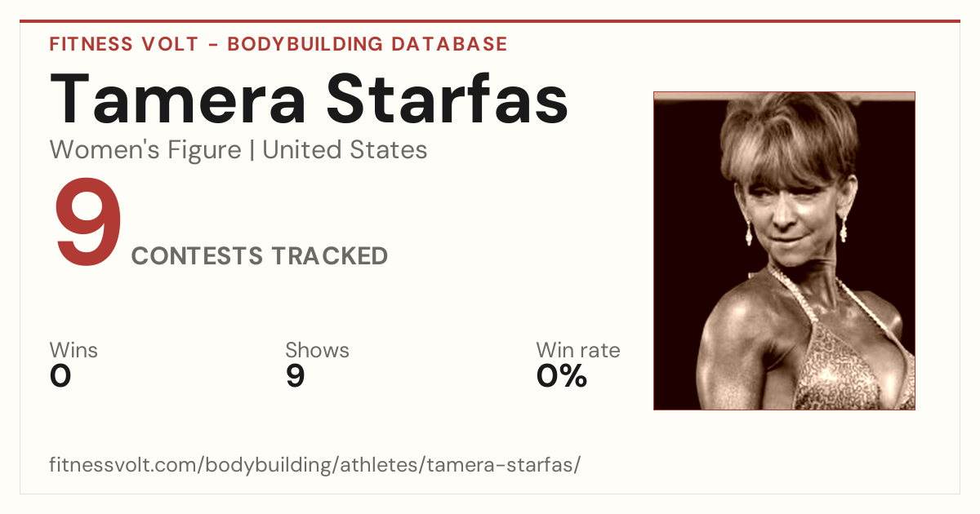Click the fitnessvolt.com athlete URL text

click(315, 465)
